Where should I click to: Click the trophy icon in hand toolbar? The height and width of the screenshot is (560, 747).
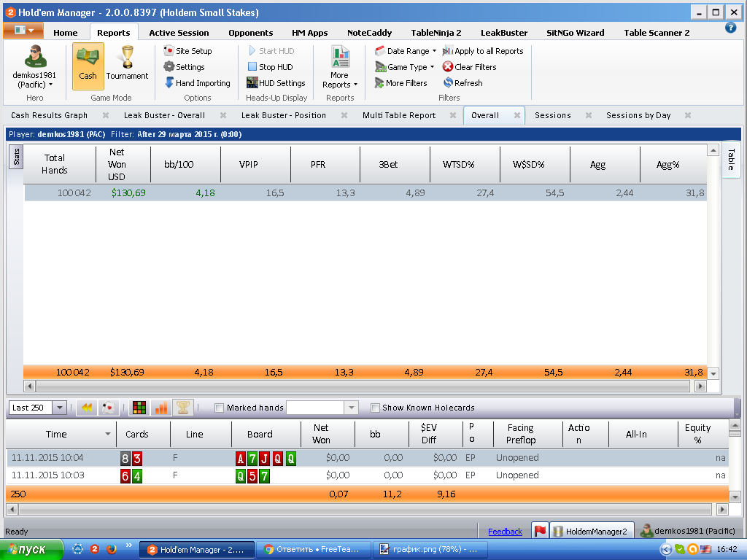(183, 408)
